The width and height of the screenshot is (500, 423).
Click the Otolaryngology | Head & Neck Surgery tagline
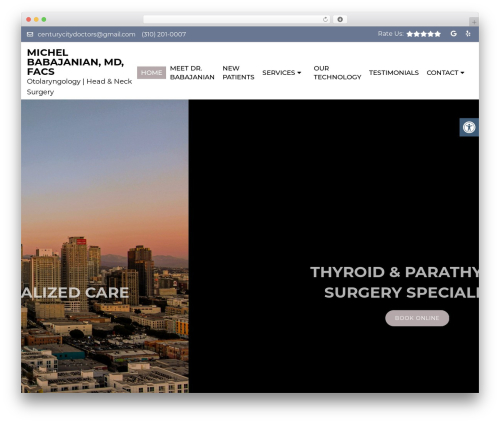tap(79, 87)
